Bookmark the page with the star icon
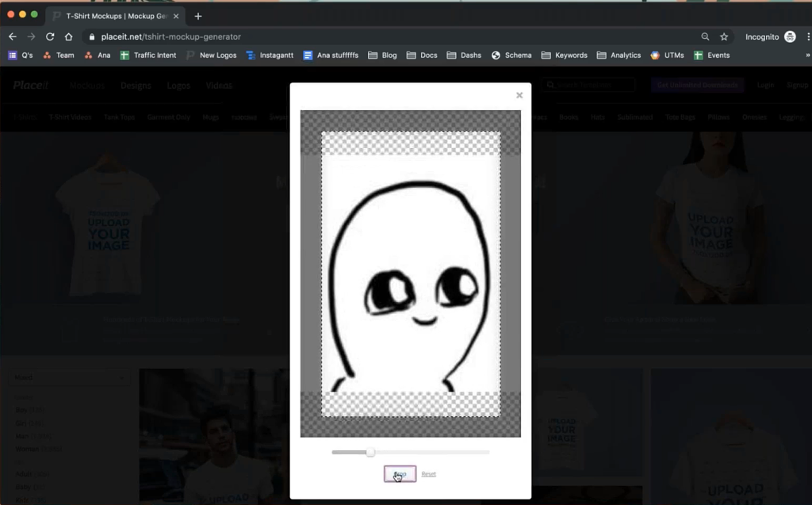Image resolution: width=812 pixels, height=505 pixels. [x=723, y=36]
